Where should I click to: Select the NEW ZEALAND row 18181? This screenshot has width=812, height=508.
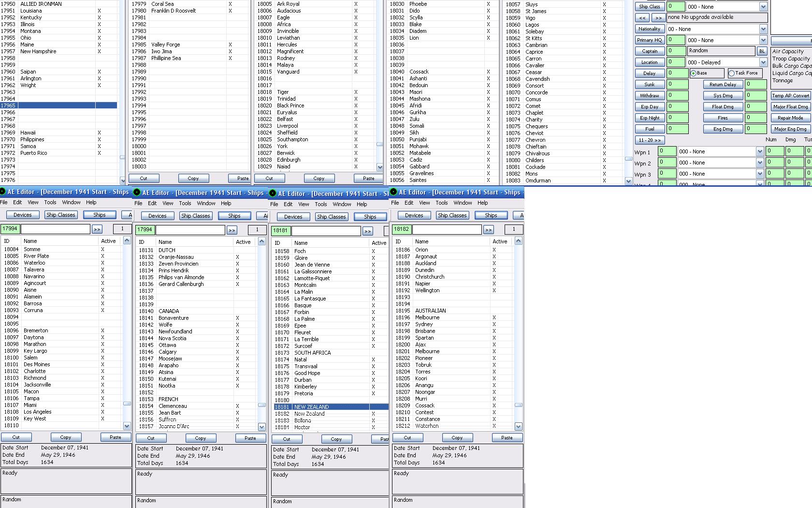click(x=331, y=407)
